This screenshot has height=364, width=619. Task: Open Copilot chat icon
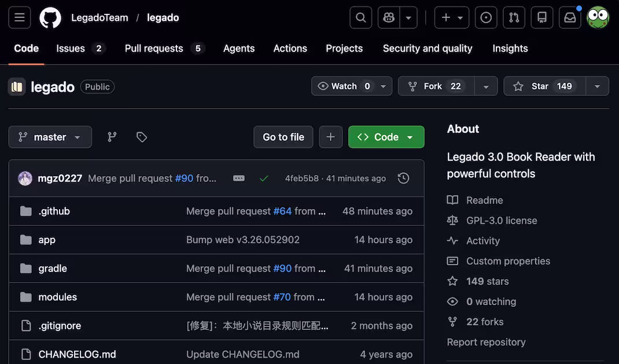[x=389, y=18]
